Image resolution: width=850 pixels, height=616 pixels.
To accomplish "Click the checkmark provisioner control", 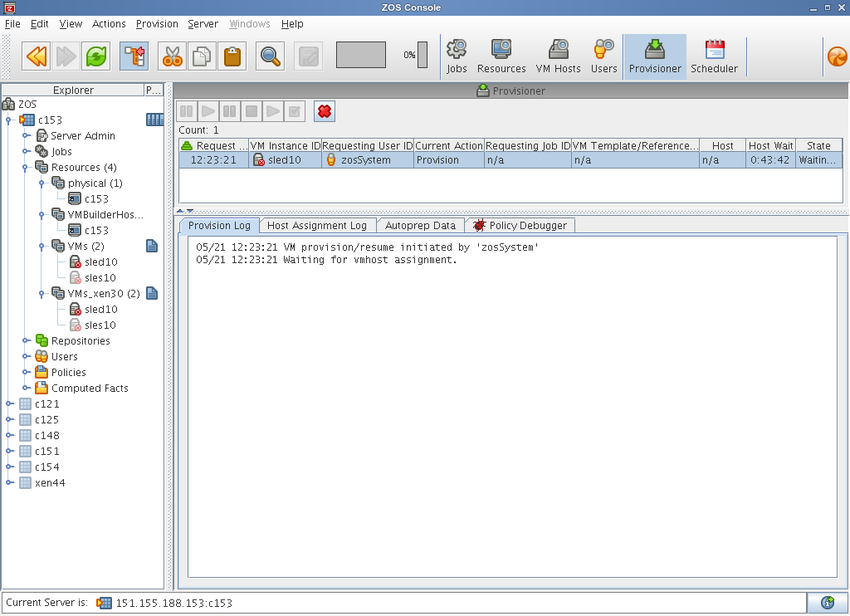I will tap(295, 112).
